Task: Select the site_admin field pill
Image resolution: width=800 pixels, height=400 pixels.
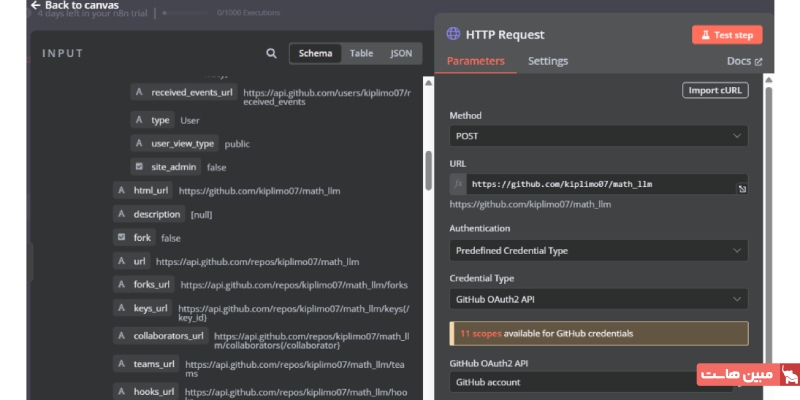Action: (x=166, y=167)
